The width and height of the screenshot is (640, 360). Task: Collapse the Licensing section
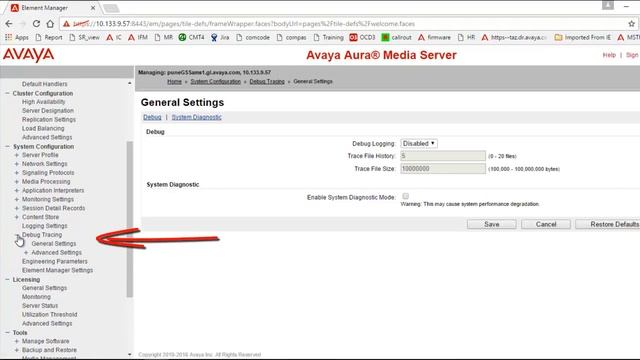7,280
